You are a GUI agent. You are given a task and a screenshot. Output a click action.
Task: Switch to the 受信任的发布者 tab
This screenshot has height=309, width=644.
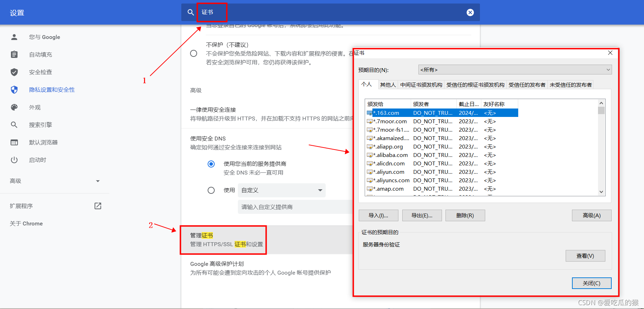pos(527,85)
